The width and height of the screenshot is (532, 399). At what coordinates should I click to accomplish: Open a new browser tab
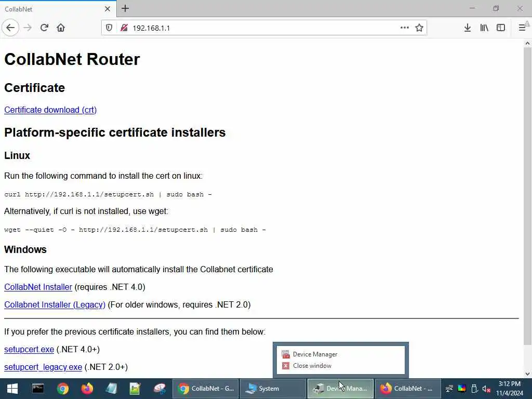pos(125,8)
